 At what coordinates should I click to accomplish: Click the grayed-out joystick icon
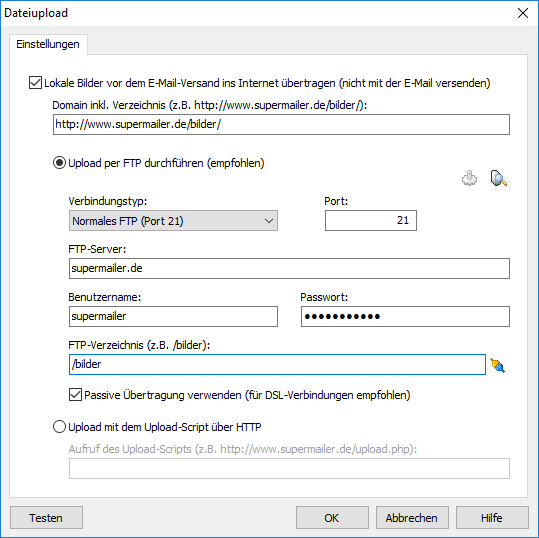(x=469, y=178)
